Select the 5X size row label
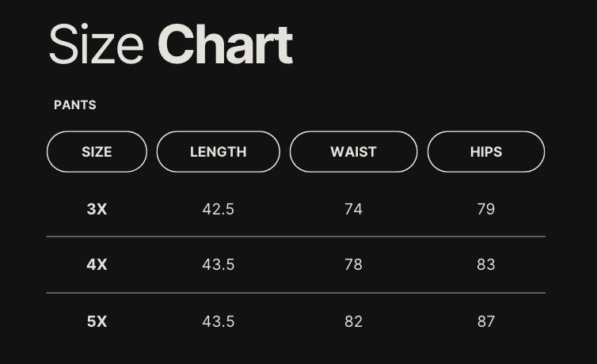 97,321
